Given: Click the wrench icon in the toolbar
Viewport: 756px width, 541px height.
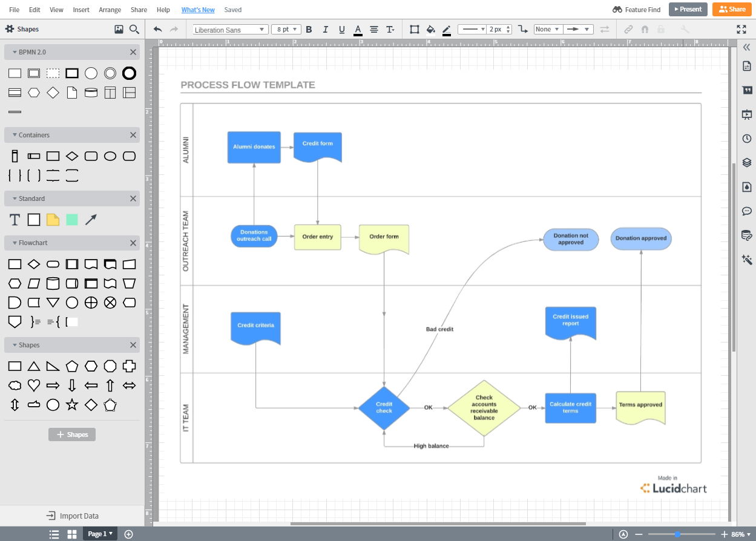Looking at the screenshot, I should coord(685,29).
